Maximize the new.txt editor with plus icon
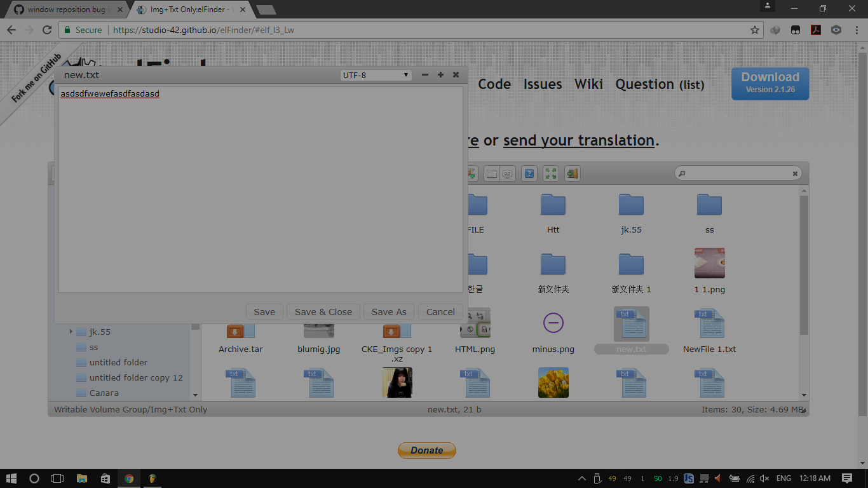 click(440, 75)
